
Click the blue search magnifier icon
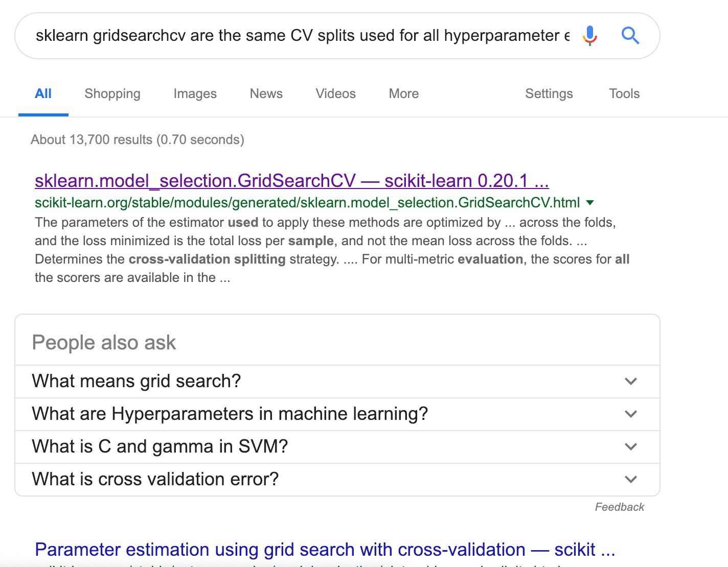630,36
